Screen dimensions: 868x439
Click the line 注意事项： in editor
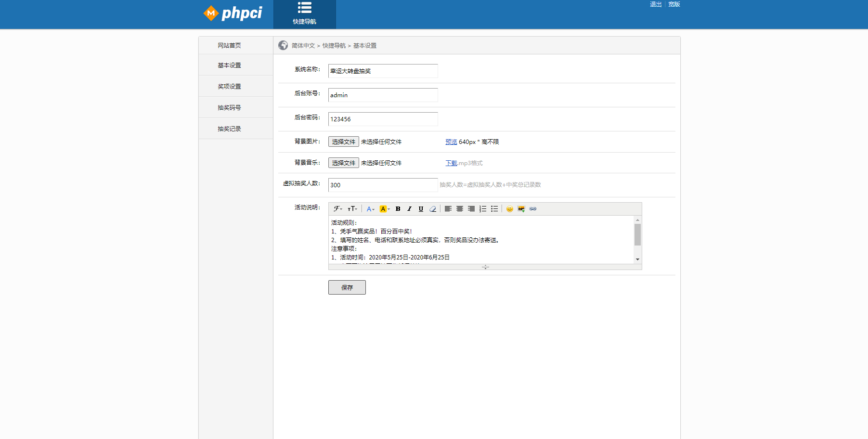click(x=344, y=249)
